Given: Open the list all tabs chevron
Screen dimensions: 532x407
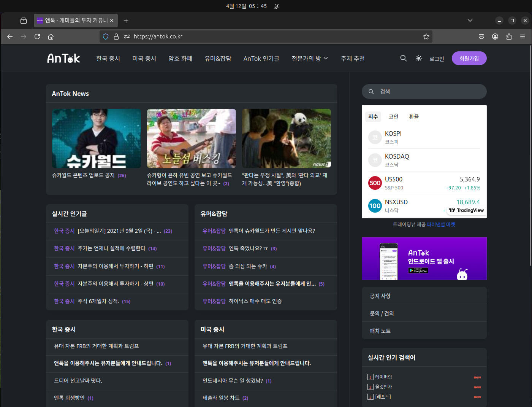Looking at the screenshot, I should (x=470, y=21).
